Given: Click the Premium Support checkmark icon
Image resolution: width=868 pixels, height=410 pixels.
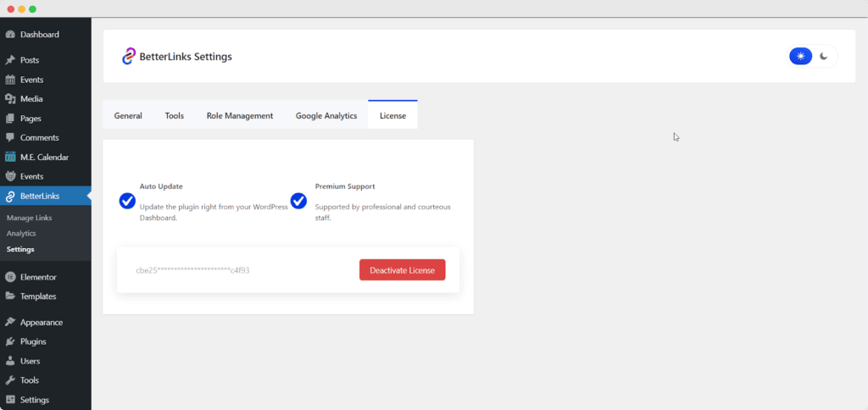Looking at the screenshot, I should pos(298,201).
